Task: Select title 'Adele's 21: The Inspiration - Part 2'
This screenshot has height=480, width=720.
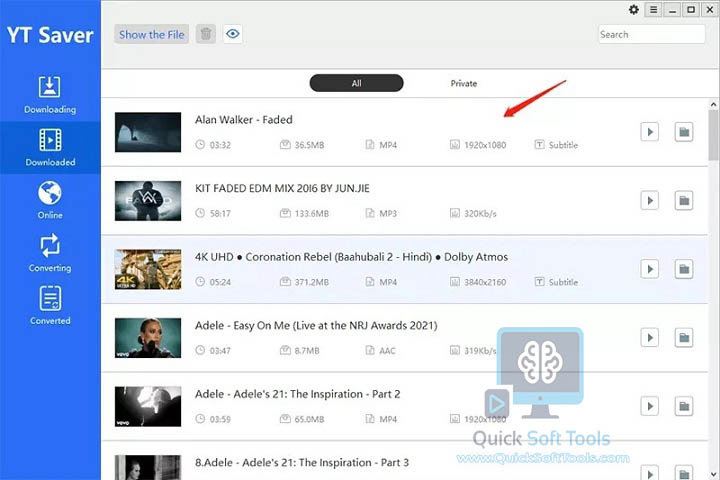Action: (x=298, y=394)
